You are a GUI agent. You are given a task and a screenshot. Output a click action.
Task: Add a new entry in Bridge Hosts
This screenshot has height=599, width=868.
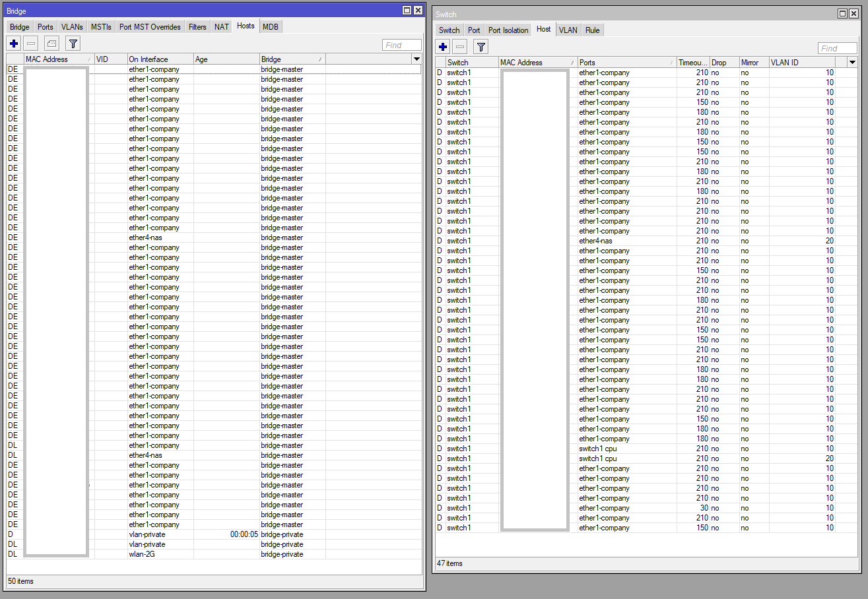click(14, 43)
